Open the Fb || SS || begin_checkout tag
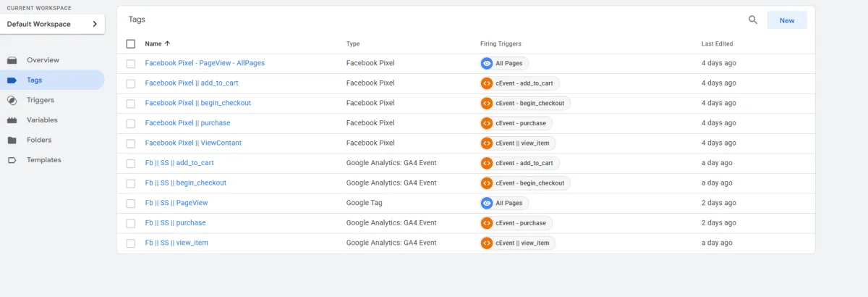 click(x=185, y=183)
